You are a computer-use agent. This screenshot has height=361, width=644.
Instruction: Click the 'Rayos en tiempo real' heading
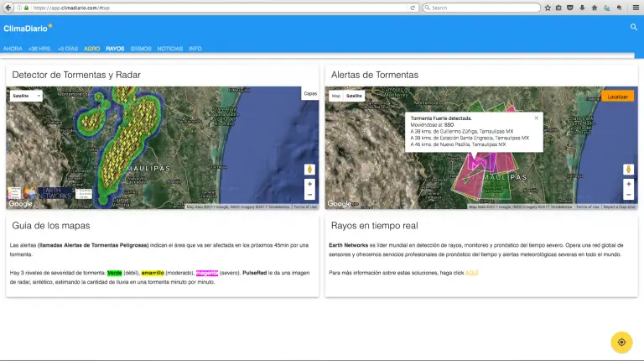point(375,225)
